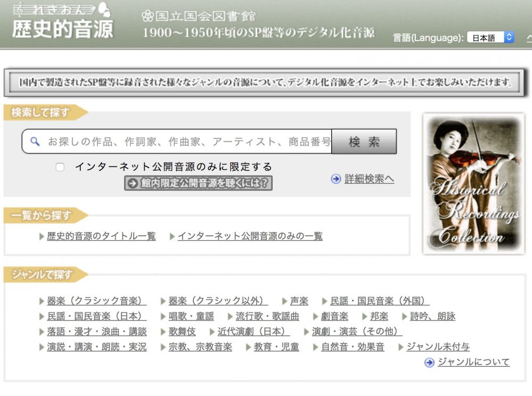Click the 検索 search button

[364, 142]
